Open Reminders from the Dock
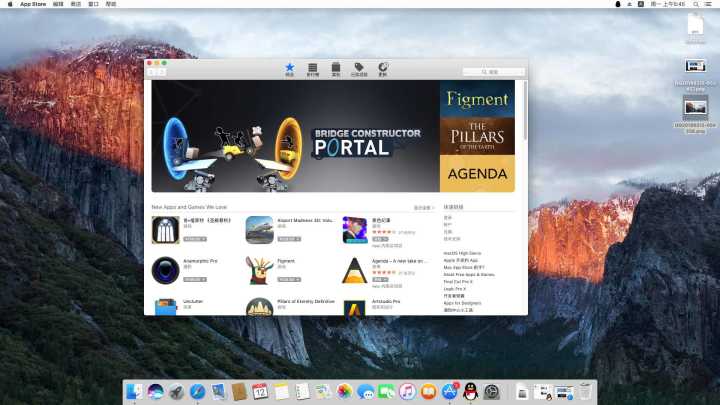This screenshot has height=405, width=720. [302, 392]
